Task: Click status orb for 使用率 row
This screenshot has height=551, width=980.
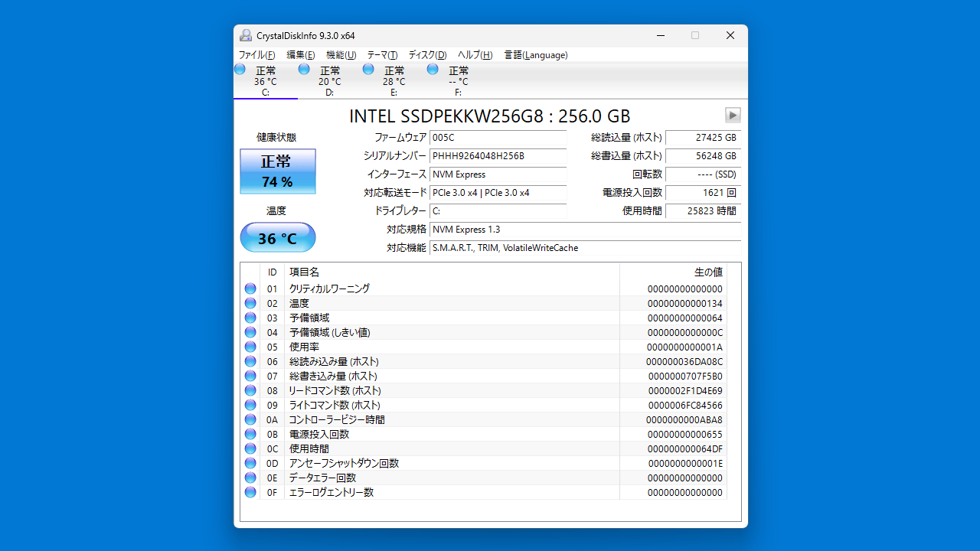Action: [x=250, y=347]
